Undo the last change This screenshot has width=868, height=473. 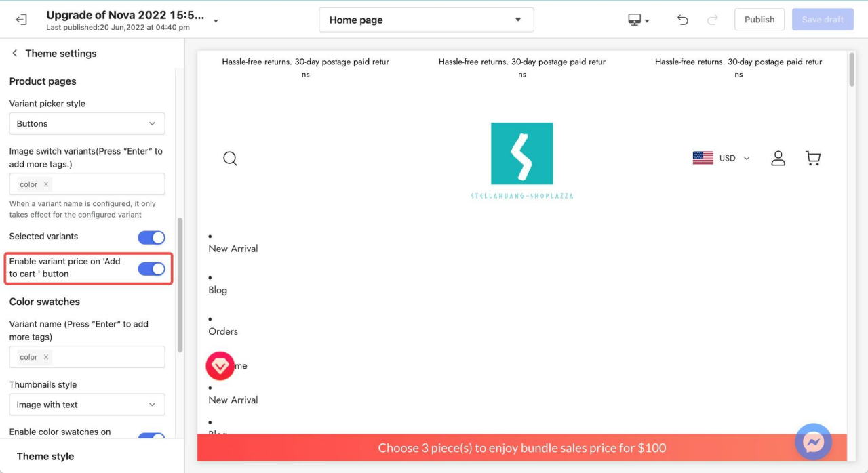(683, 20)
